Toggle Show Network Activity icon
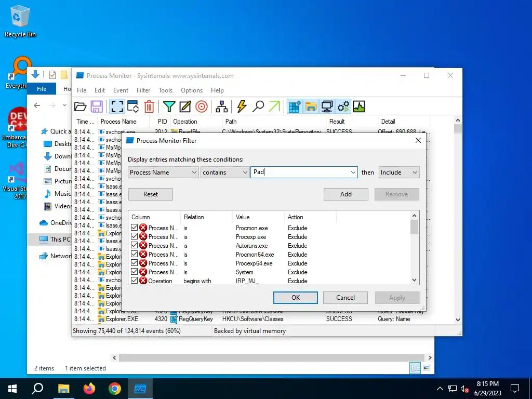 click(327, 107)
